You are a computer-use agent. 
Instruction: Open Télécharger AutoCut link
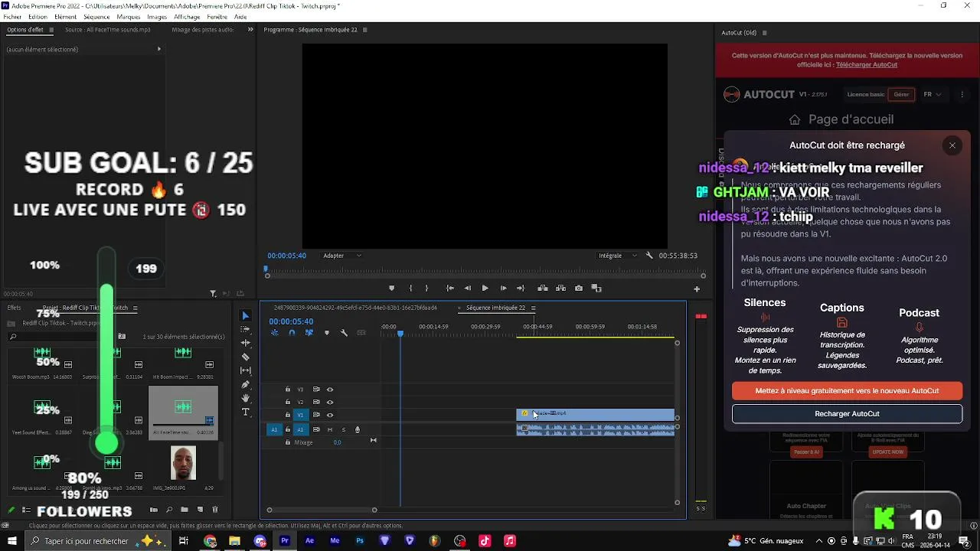(x=867, y=65)
